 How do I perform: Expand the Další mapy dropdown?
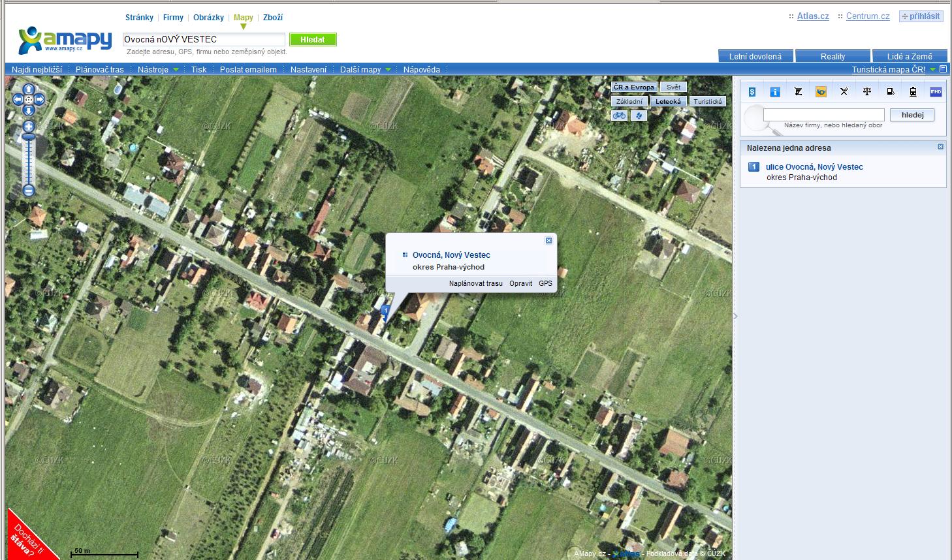pos(365,69)
